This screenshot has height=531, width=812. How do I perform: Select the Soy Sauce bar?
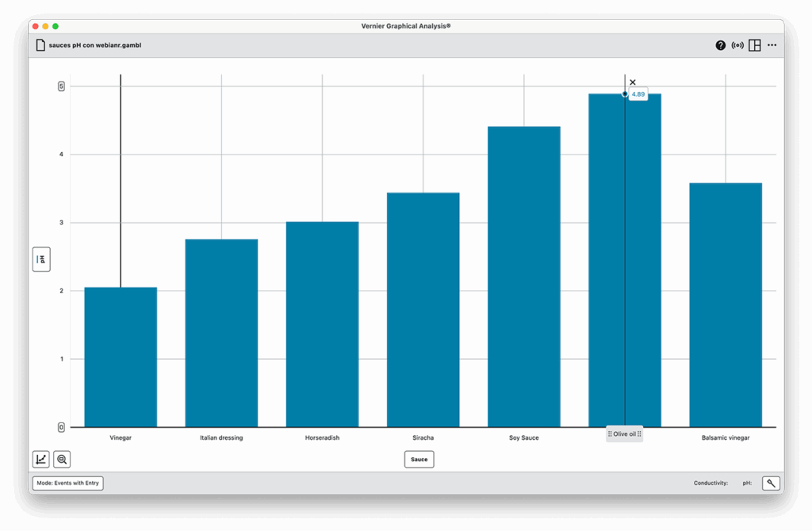tap(524, 277)
